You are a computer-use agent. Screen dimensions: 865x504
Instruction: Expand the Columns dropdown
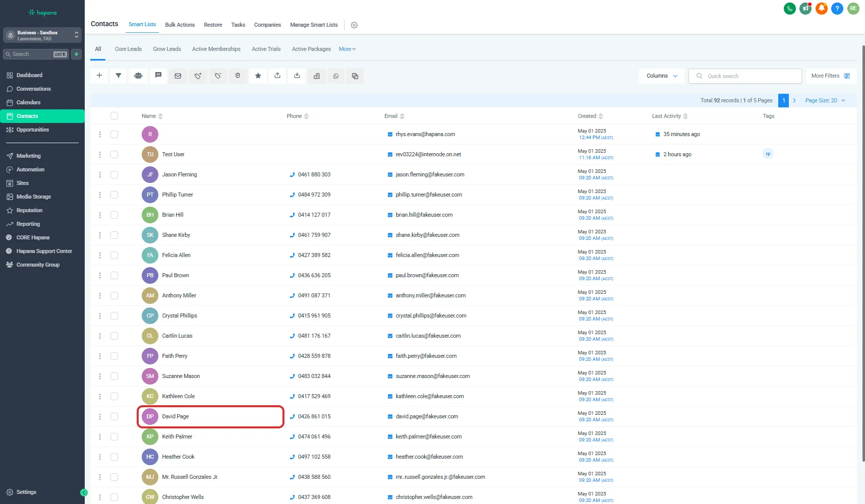pyautogui.click(x=662, y=76)
